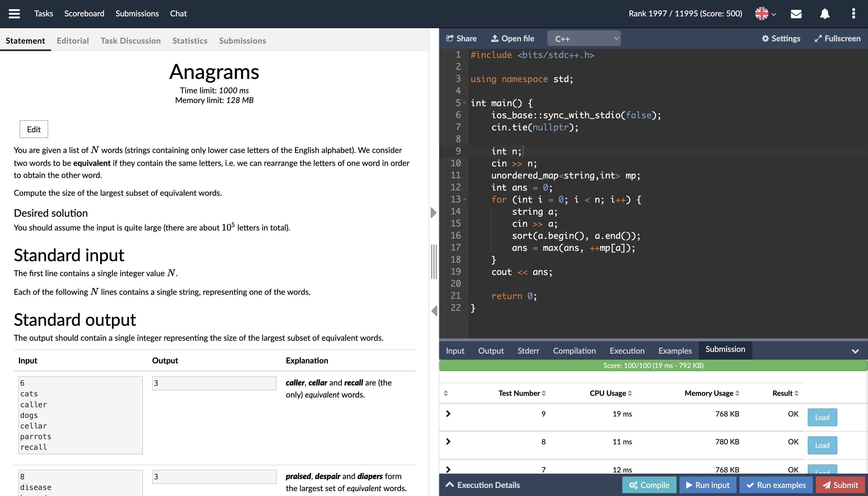Sort by Memory Usage column
The height and width of the screenshot is (496, 868).
(712, 393)
